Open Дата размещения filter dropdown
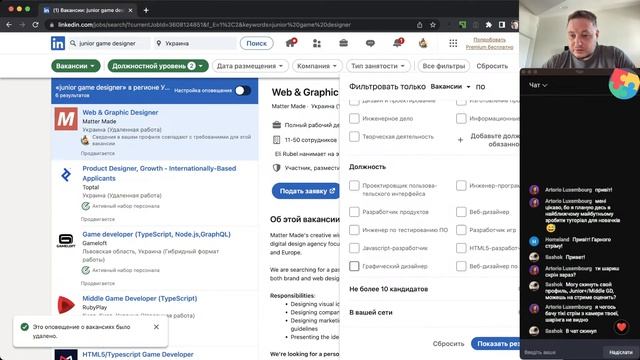 [x=250, y=66]
